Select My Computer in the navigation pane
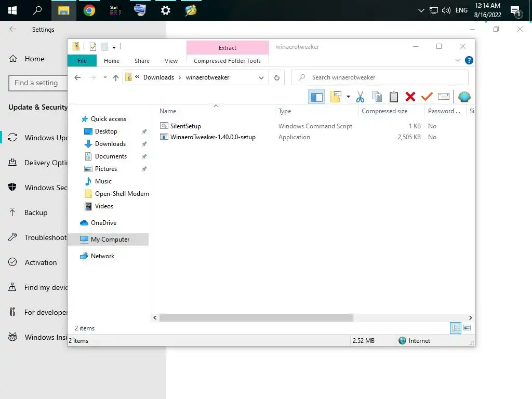532x399 pixels. (110, 240)
